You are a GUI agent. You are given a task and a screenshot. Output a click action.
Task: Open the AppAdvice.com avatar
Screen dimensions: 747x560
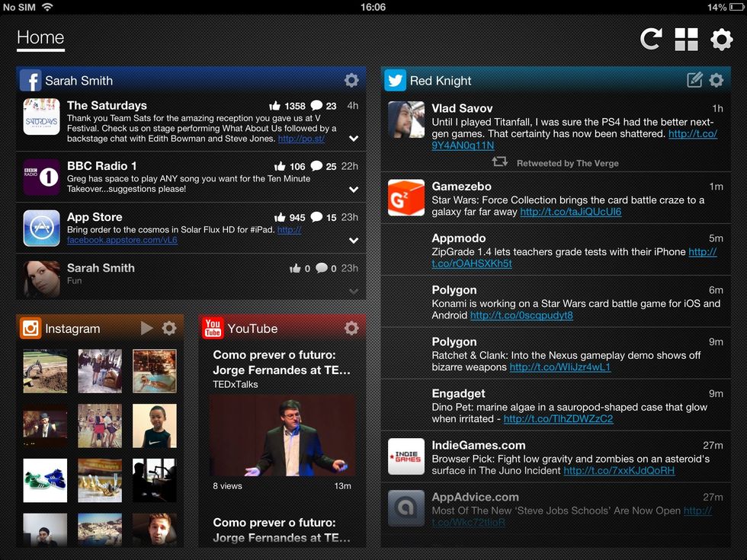(x=406, y=508)
